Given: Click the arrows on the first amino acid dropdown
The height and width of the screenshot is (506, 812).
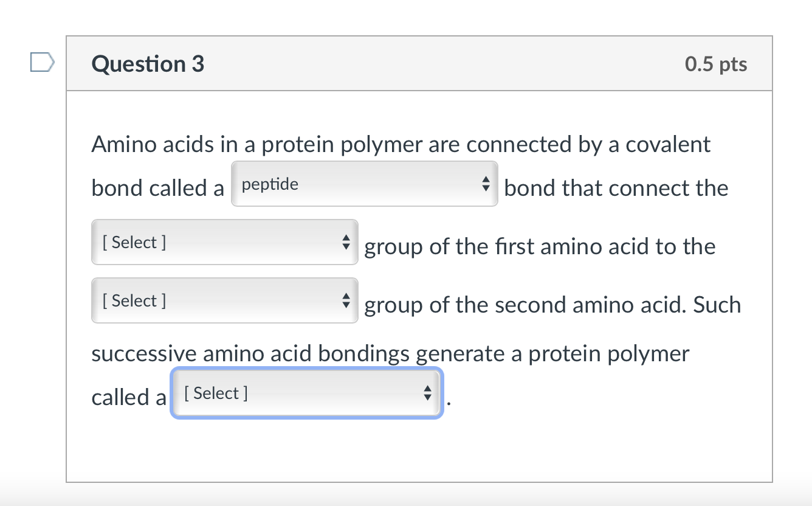Looking at the screenshot, I should pyautogui.click(x=346, y=243).
